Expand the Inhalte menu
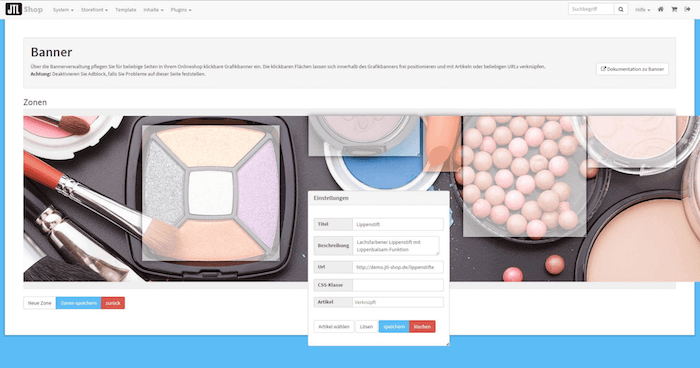 coord(153,9)
